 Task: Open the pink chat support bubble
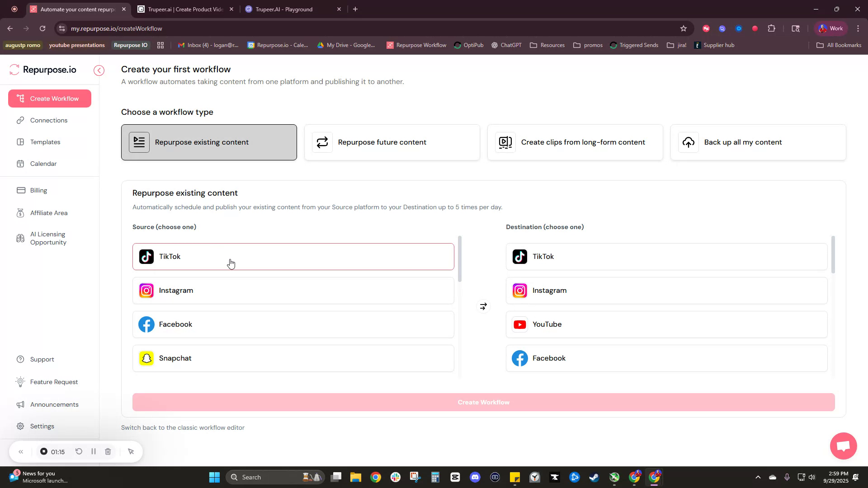tap(843, 446)
